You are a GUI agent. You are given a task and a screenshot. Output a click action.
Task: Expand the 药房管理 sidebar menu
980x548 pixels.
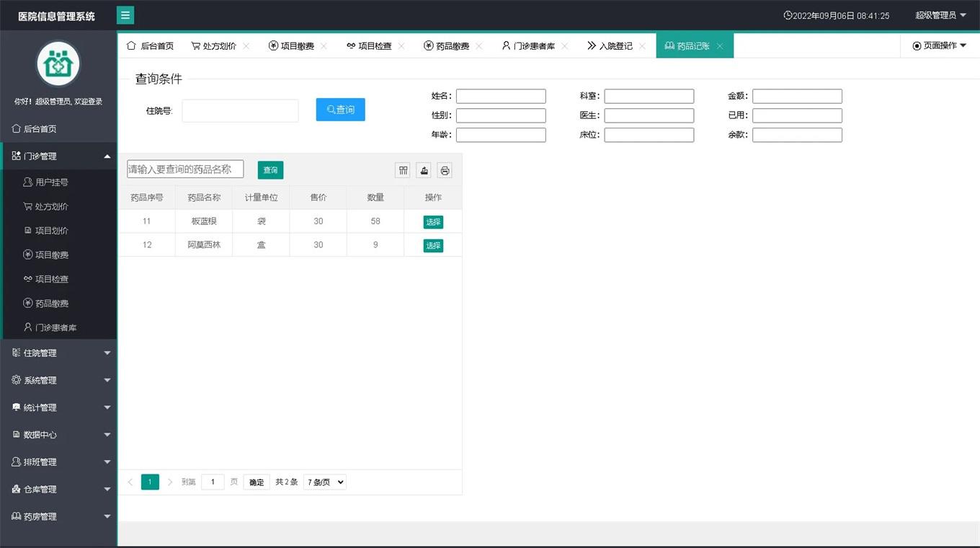click(58, 516)
